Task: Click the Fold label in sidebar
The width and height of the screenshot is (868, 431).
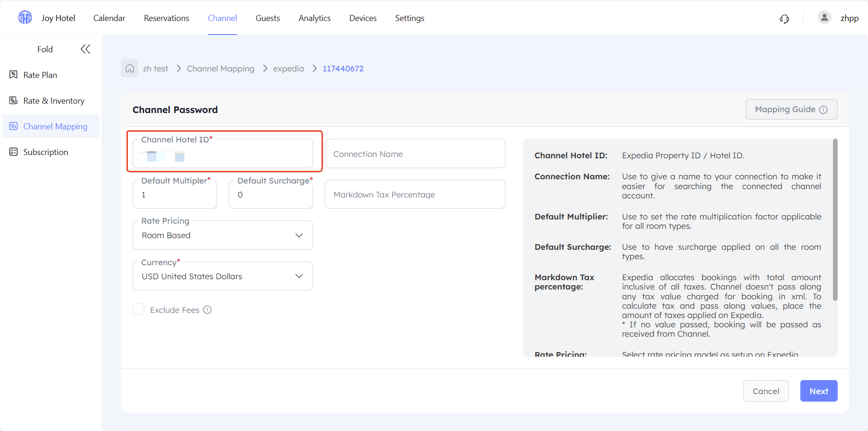Action: [45, 49]
